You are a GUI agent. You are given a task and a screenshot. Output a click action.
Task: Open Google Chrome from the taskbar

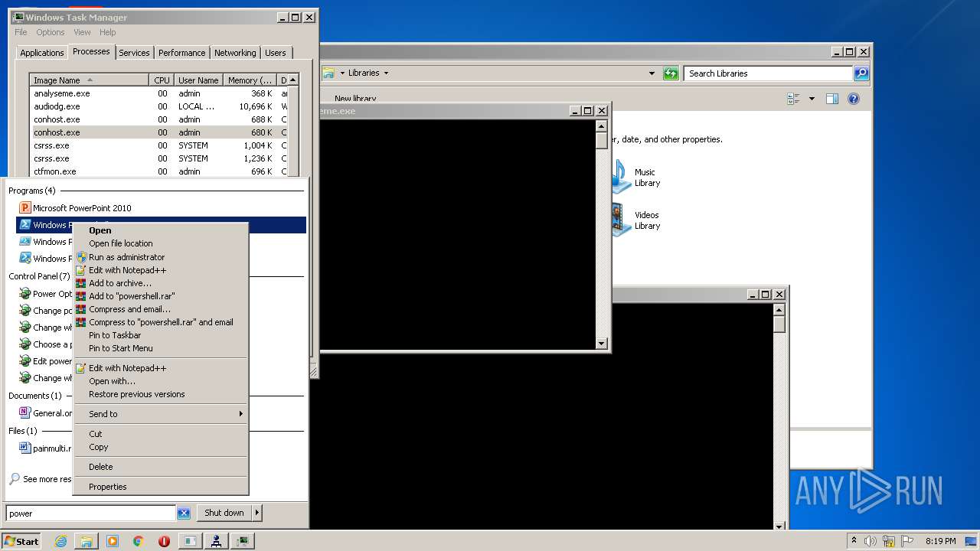click(x=139, y=541)
